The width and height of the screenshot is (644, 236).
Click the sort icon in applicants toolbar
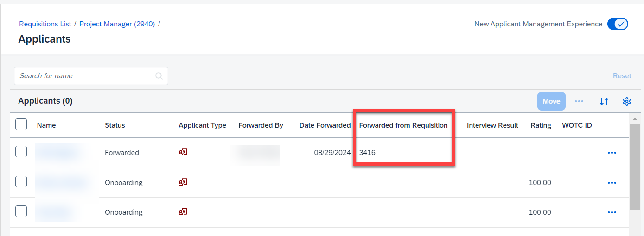pos(604,101)
